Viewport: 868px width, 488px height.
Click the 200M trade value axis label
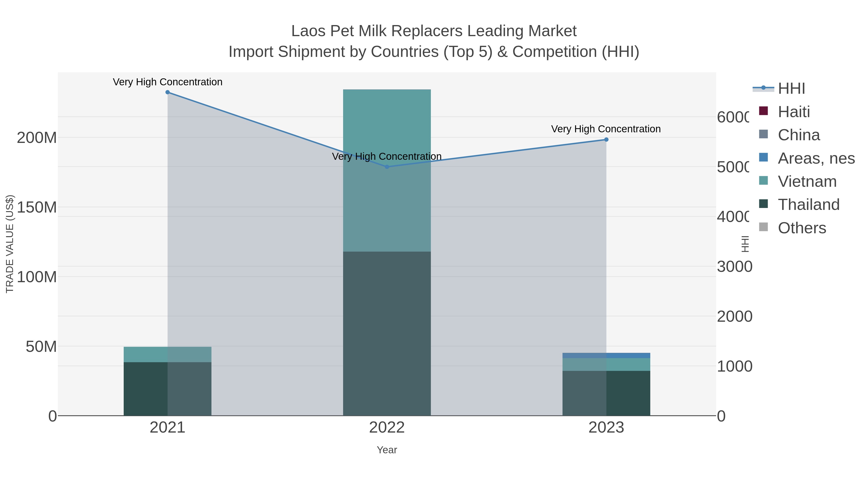[x=37, y=138]
